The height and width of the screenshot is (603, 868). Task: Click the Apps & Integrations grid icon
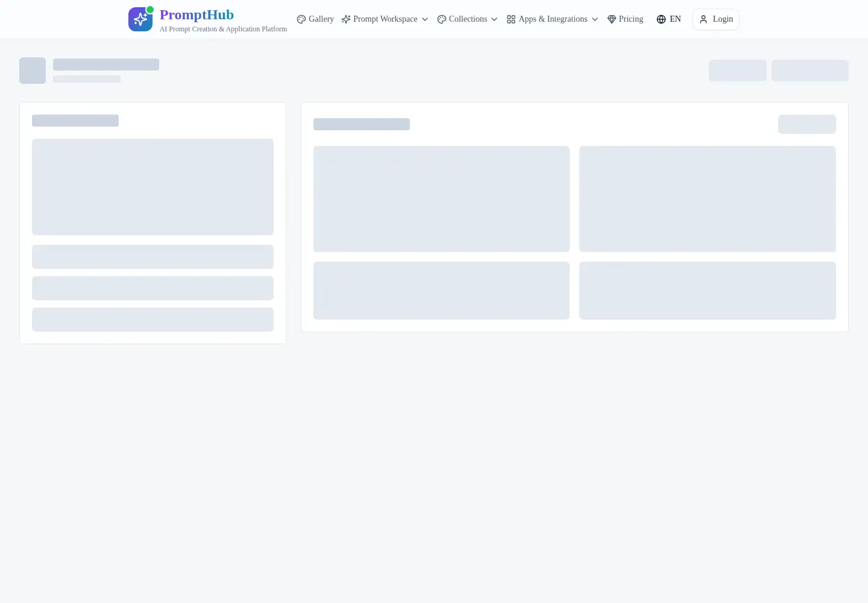(x=511, y=19)
